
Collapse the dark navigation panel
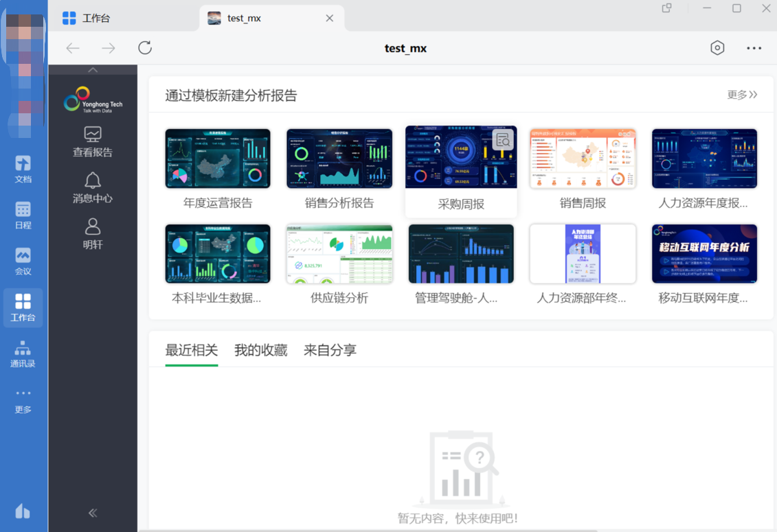(93, 513)
